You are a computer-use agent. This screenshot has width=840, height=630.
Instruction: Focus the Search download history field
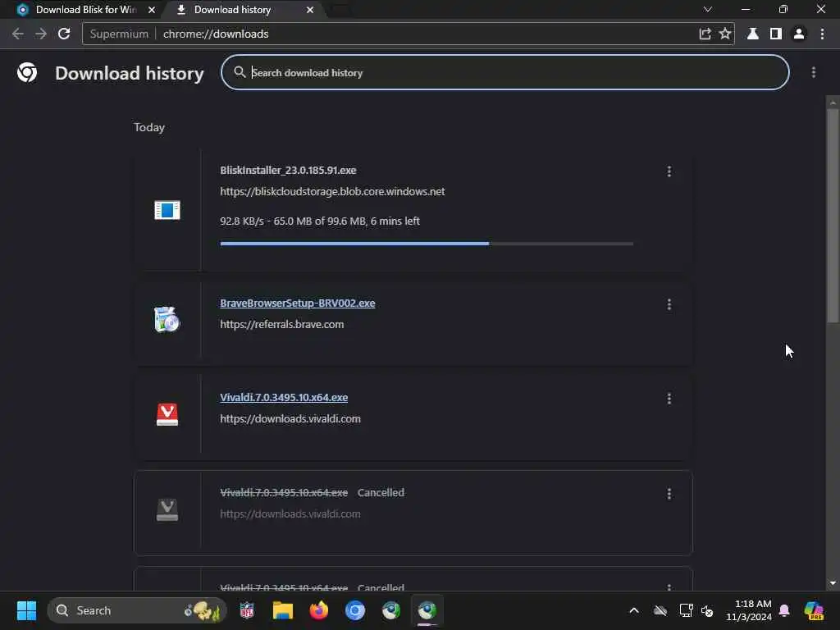pyautogui.click(x=504, y=72)
